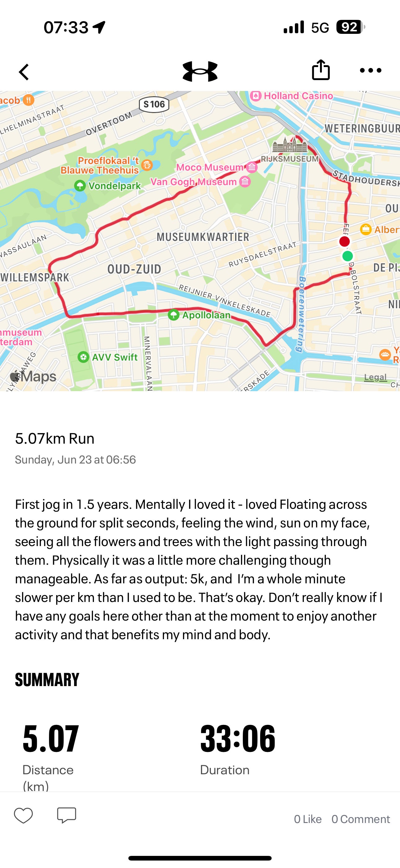Tap the Under Armour logo
This screenshot has height=868, width=400.
(x=200, y=71)
